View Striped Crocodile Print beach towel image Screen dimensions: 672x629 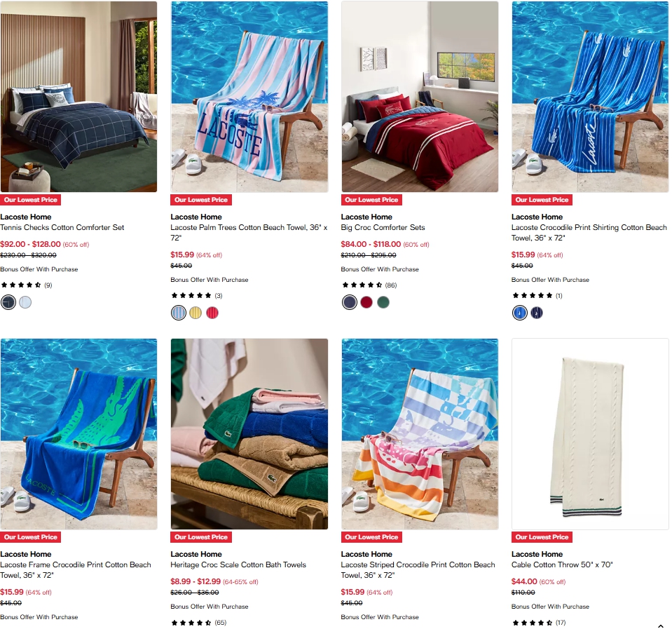[420, 434]
